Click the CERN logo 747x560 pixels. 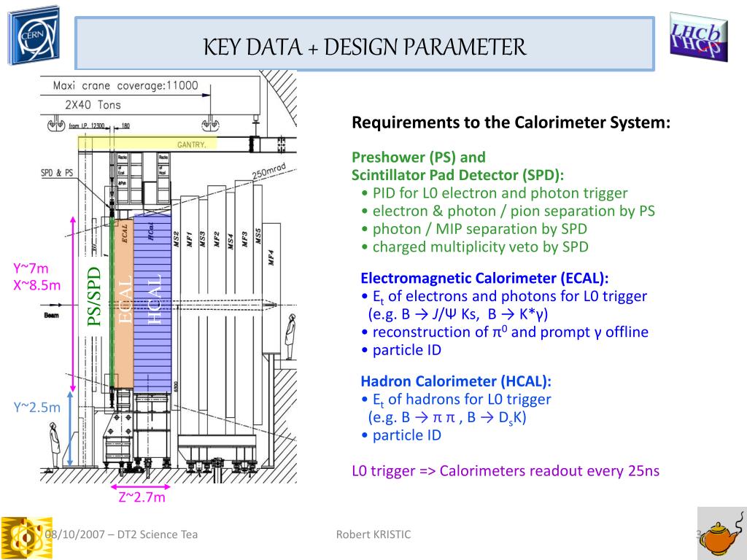click(x=34, y=36)
